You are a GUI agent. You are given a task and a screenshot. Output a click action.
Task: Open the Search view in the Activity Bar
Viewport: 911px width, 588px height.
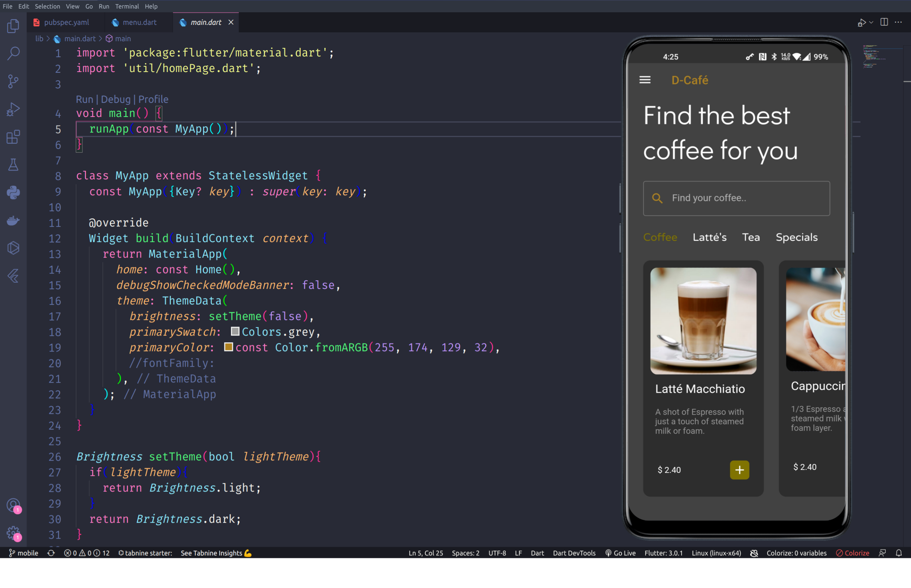(13, 53)
